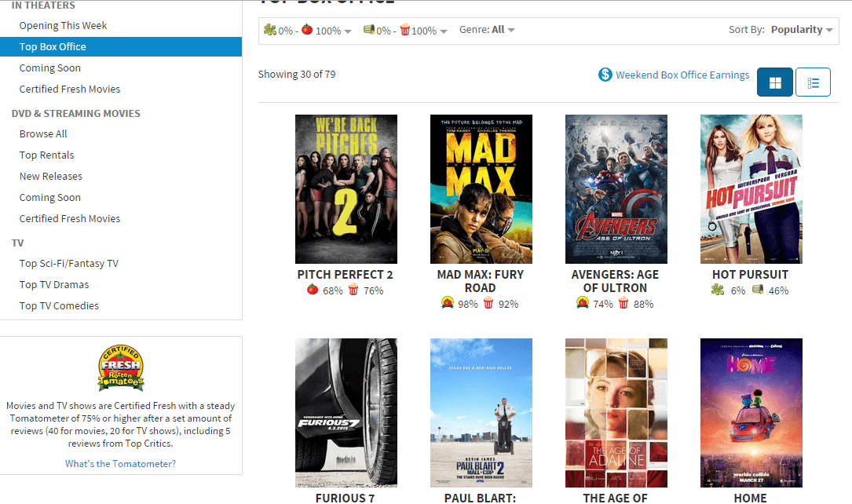Click What's the Tomatometer? link
The width and height of the screenshot is (852, 504).
(121, 464)
